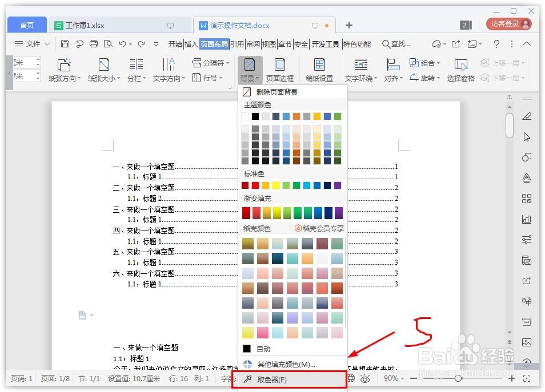This screenshot has width=545, height=392.
Task: Select the chart icon in right sidebar
Action: (x=526, y=219)
